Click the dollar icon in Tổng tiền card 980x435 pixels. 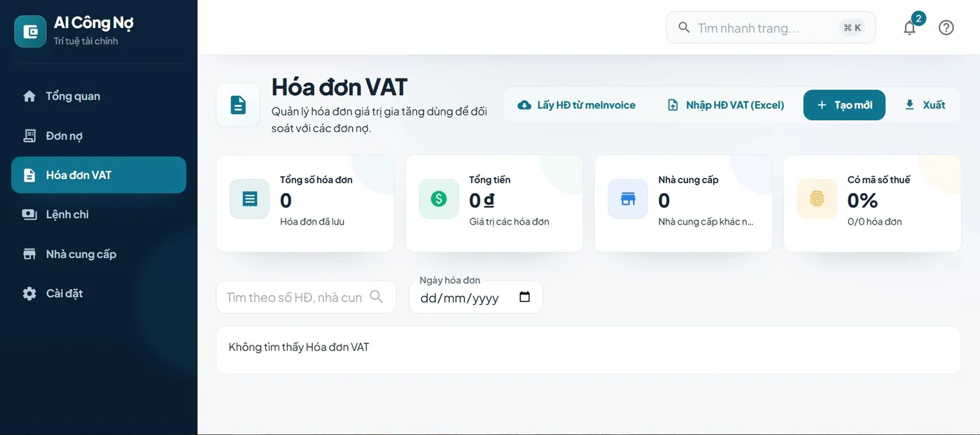click(439, 199)
